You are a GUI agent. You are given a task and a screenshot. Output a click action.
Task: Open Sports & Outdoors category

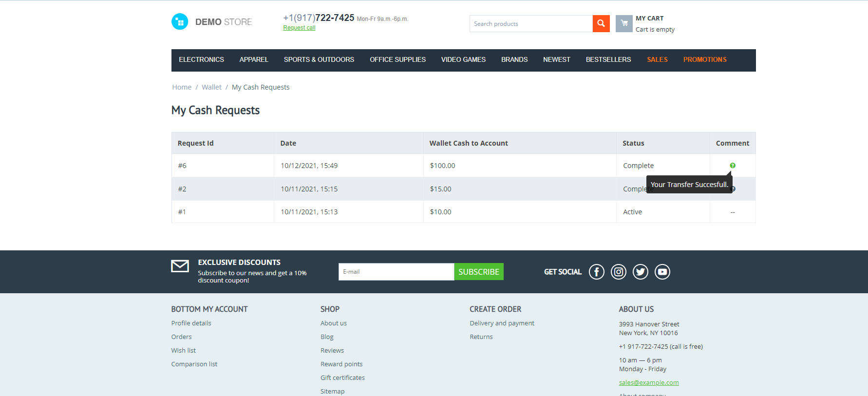(x=319, y=59)
